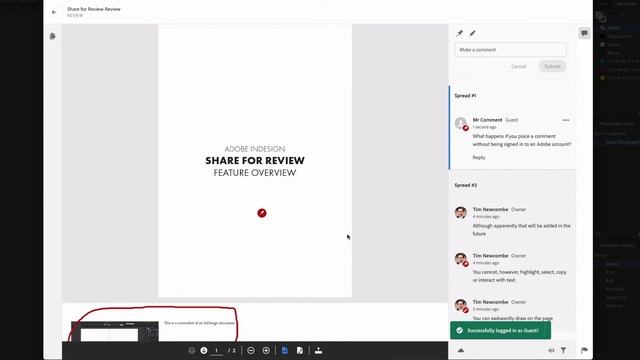
Task: Click the flag icon at the bottom right
Action: (584, 350)
